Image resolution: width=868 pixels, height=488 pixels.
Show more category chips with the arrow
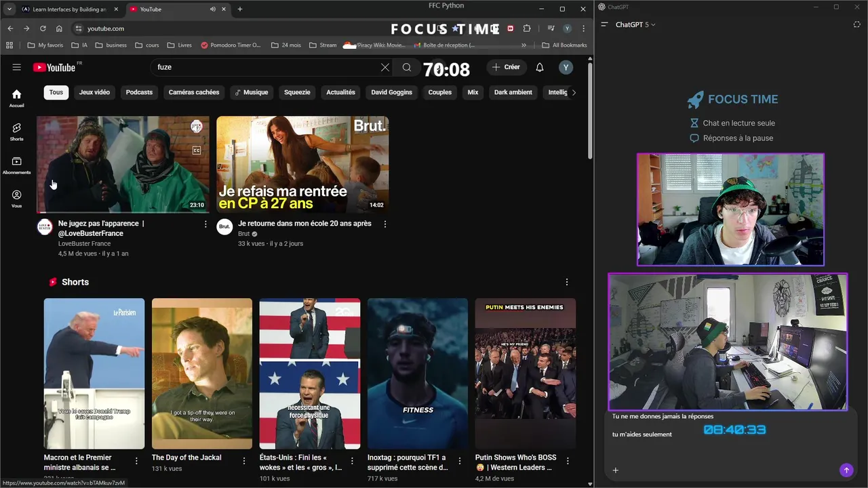click(574, 92)
